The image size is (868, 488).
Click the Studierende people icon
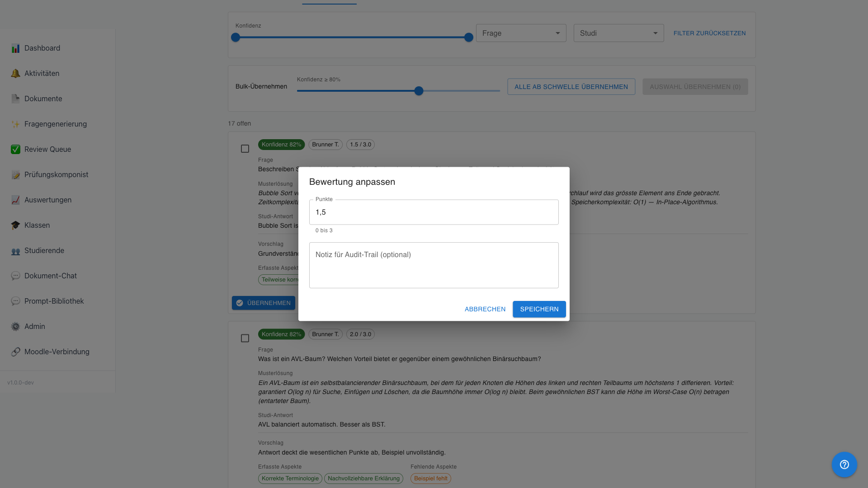tap(15, 251)
